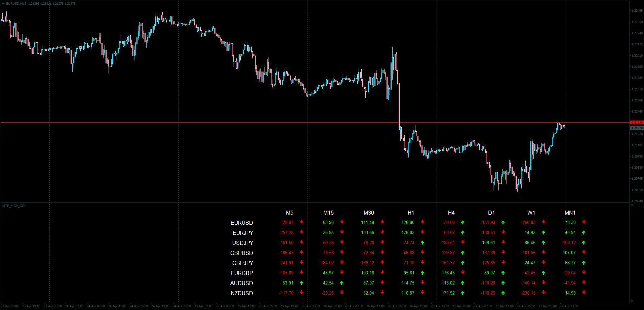
Task: Click the NZDUSD W1 value -230.15
Action: (x=528, y=293)
